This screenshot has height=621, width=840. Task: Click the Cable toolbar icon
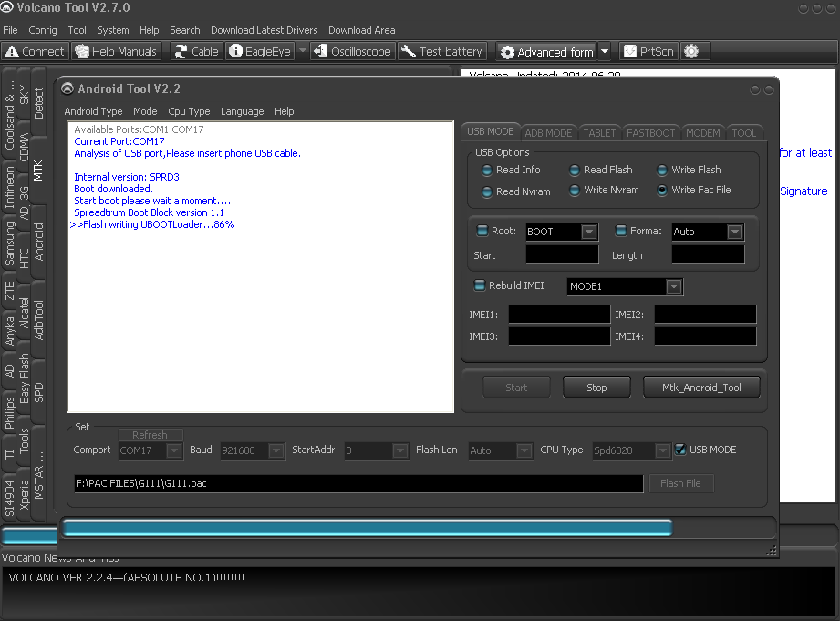pyautogui.click(x=196, y=52)
